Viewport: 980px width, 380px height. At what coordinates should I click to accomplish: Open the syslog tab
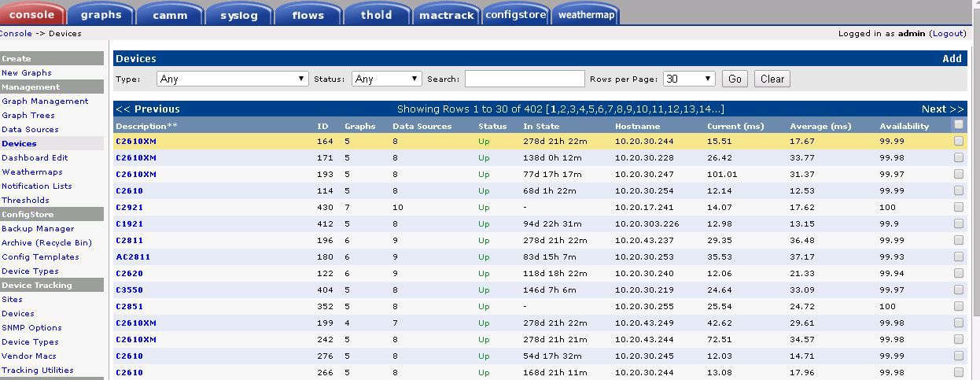[x=239, y=14]
